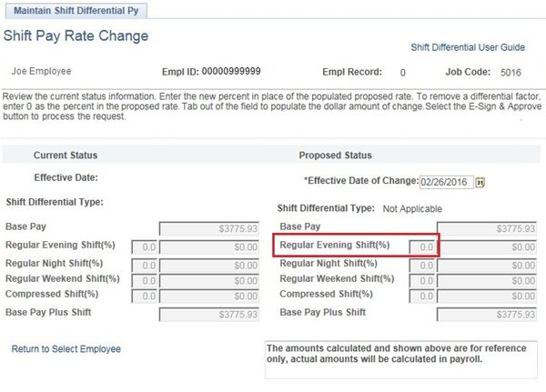The image size is (546, 392).
Task: Click proposed Compressed Shift percent field
Action: [421, 295]
